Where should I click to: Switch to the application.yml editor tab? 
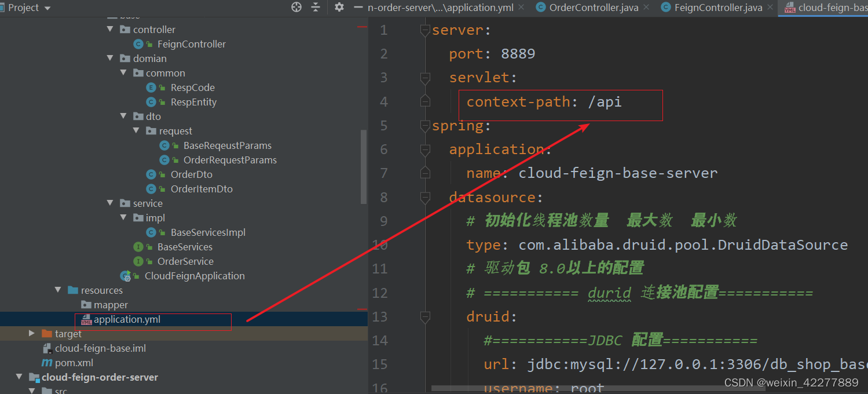pos(440,8)
